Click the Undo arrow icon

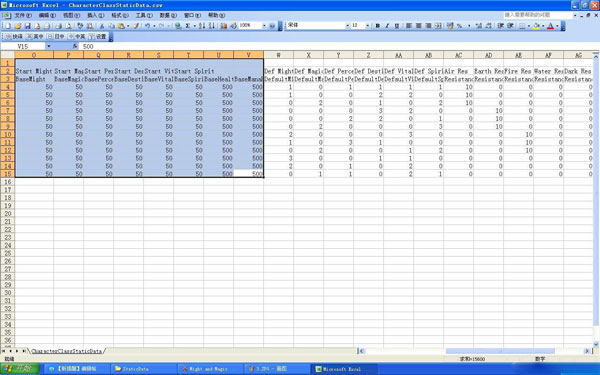pos(147,26)
